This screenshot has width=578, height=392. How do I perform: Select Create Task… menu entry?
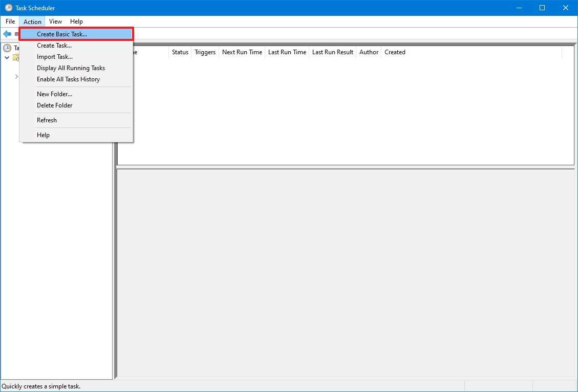point(54,46)
